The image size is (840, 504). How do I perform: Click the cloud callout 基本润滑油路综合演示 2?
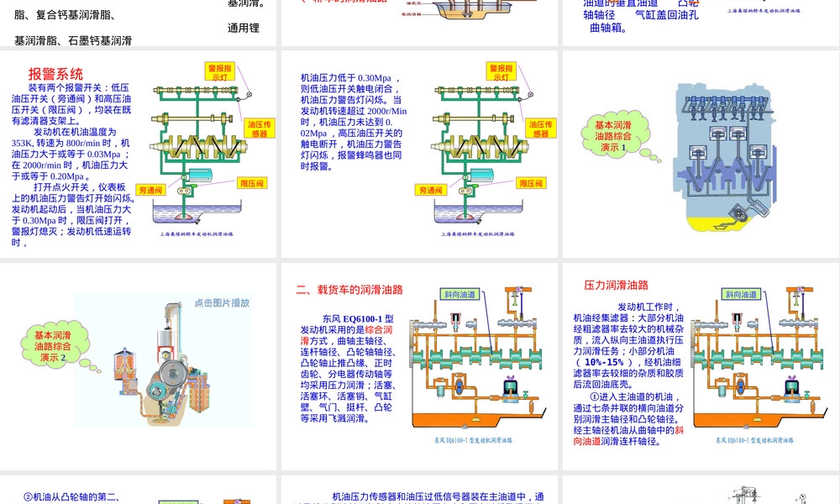(x=55, y=346)
